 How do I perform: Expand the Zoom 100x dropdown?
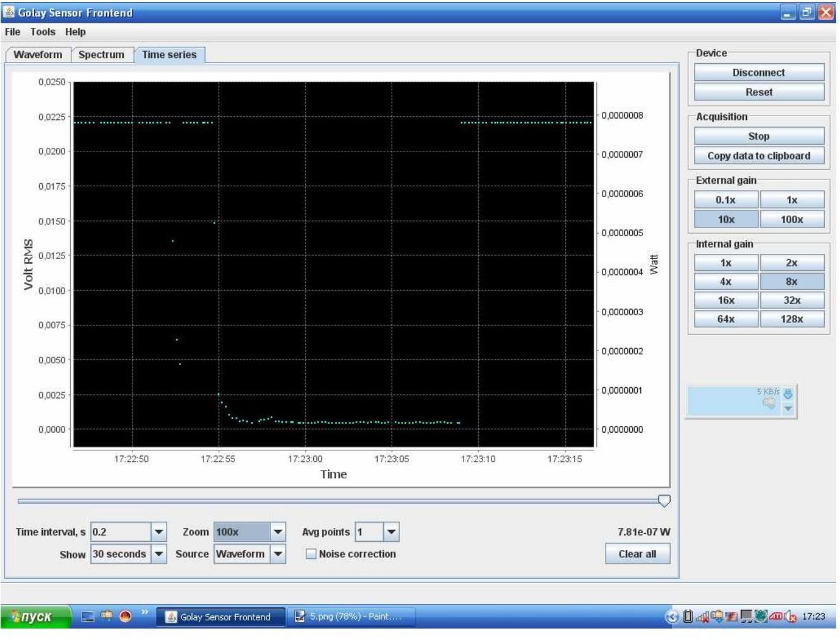[278, 532]
